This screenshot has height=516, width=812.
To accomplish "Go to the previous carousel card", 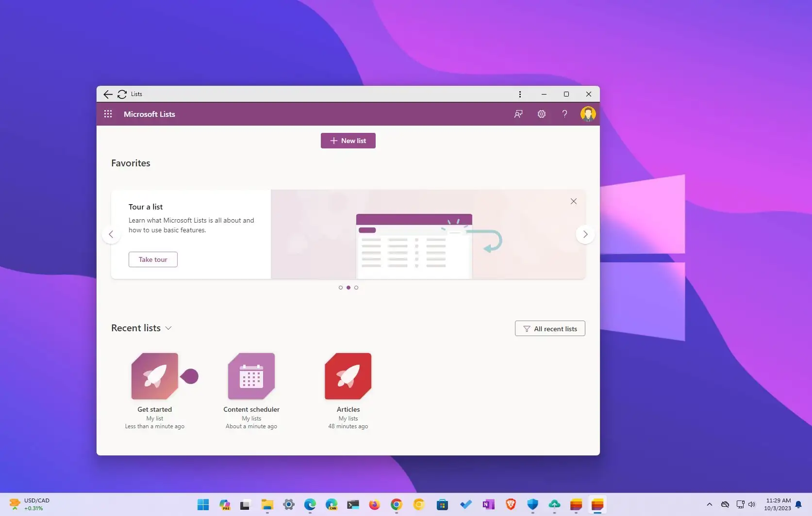I will (111, 234).
